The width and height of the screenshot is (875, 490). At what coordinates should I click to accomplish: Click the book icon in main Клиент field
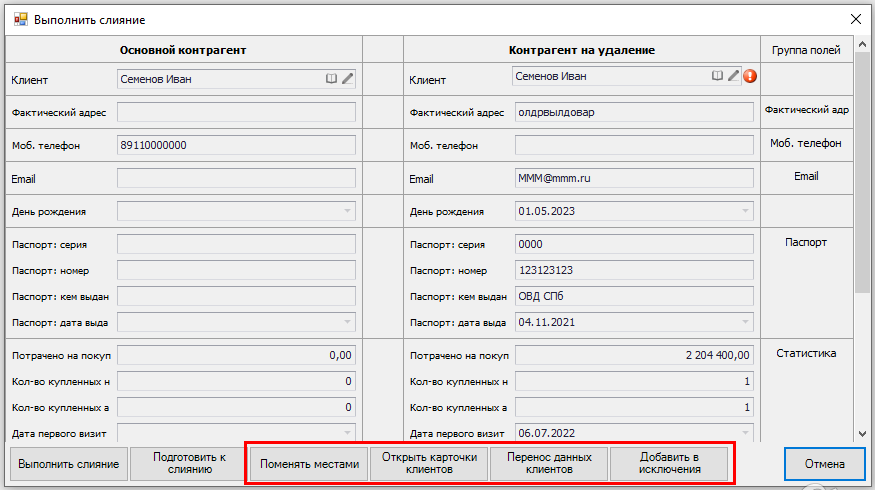(331, 78)
